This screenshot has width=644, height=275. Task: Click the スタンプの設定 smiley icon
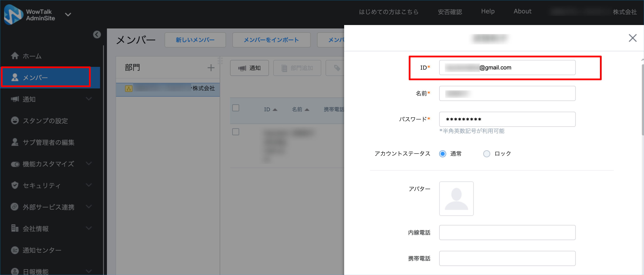[15, 120]
